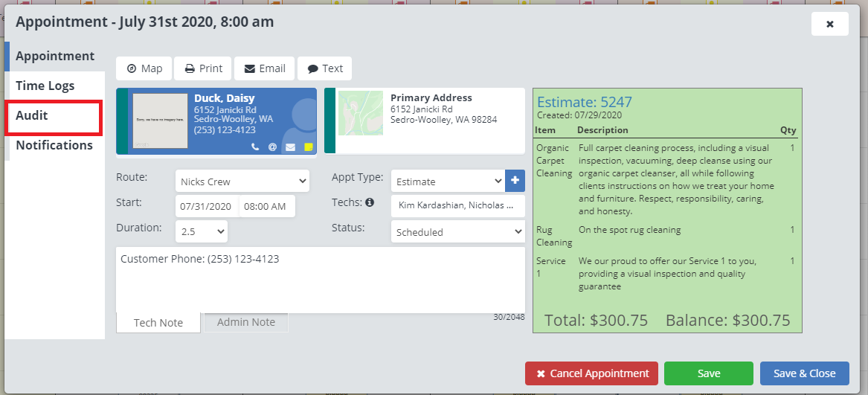Image resolution: width=868 pixels, height=395 pixels.
Task: Open the Estimate: 5247 link
Action: pos(584,103)
